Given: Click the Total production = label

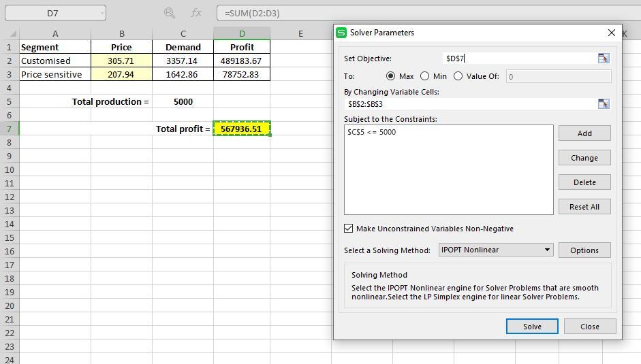Looking at the screenshot, I should click(x=110, y=102).
